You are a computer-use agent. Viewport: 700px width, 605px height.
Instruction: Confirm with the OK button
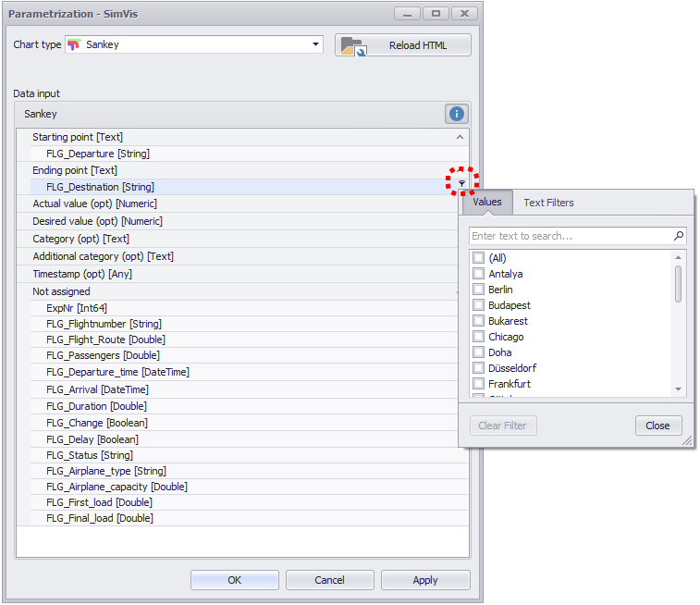coord(234,580)
